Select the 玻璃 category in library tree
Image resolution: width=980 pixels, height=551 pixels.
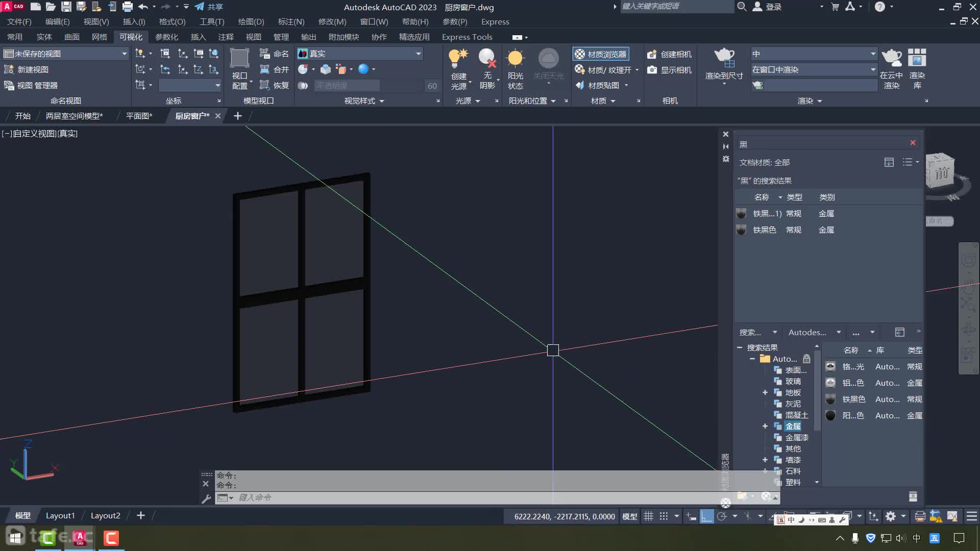point(793,381)
